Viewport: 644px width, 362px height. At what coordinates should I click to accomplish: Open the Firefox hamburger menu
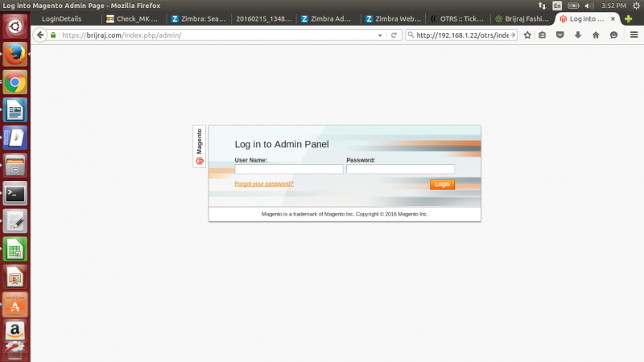click(x=634, y=35)
